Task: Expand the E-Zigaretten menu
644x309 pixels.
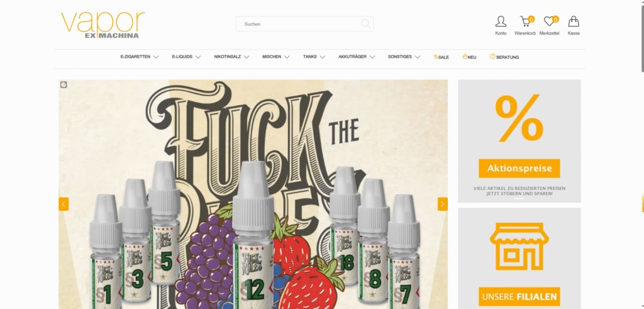Action: [x=140, y=57]
